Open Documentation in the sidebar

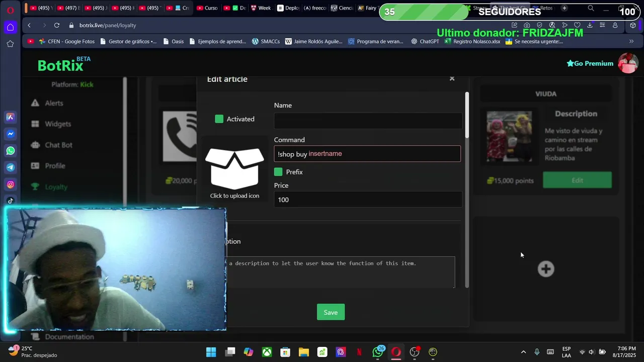coord(69,337)
